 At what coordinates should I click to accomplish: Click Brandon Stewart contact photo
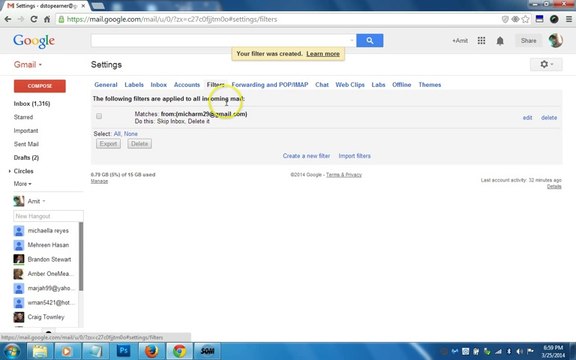[19, 259]
